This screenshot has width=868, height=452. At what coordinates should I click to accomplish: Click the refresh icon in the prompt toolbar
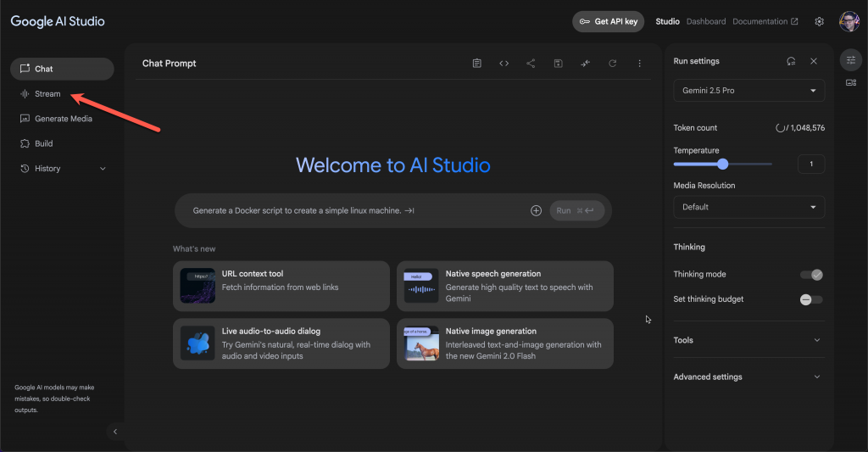612,64
